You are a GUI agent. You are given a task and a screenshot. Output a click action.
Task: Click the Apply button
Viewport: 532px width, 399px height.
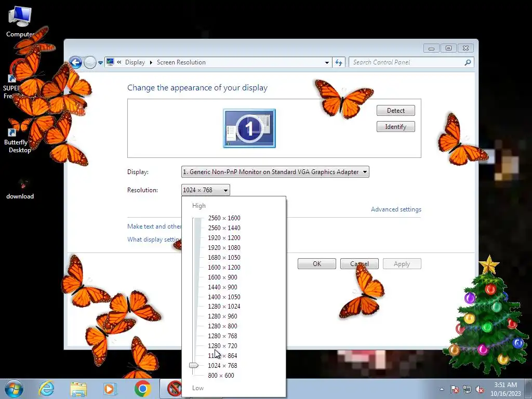pos(402,263)
